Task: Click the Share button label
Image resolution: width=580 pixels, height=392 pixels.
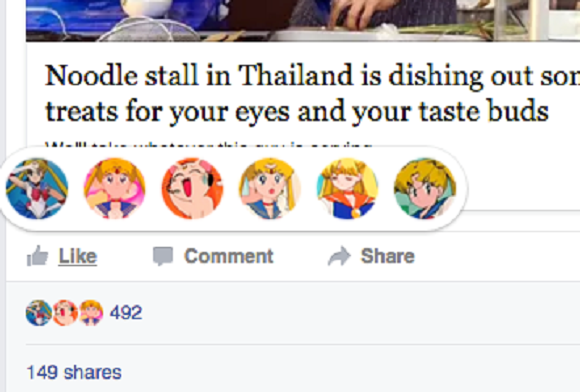Action: [388, 256]
